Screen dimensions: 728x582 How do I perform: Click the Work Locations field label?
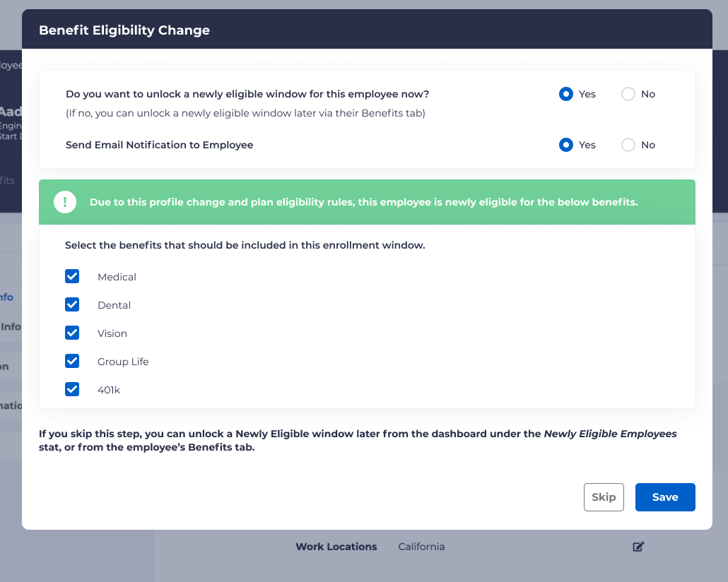tap(336, 547)
